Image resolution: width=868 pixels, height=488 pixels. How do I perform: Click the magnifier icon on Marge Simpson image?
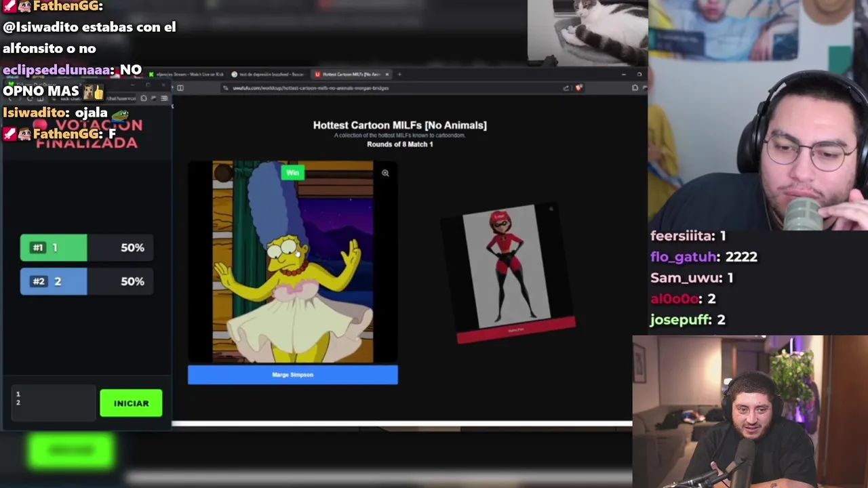[x=385, y=173]
